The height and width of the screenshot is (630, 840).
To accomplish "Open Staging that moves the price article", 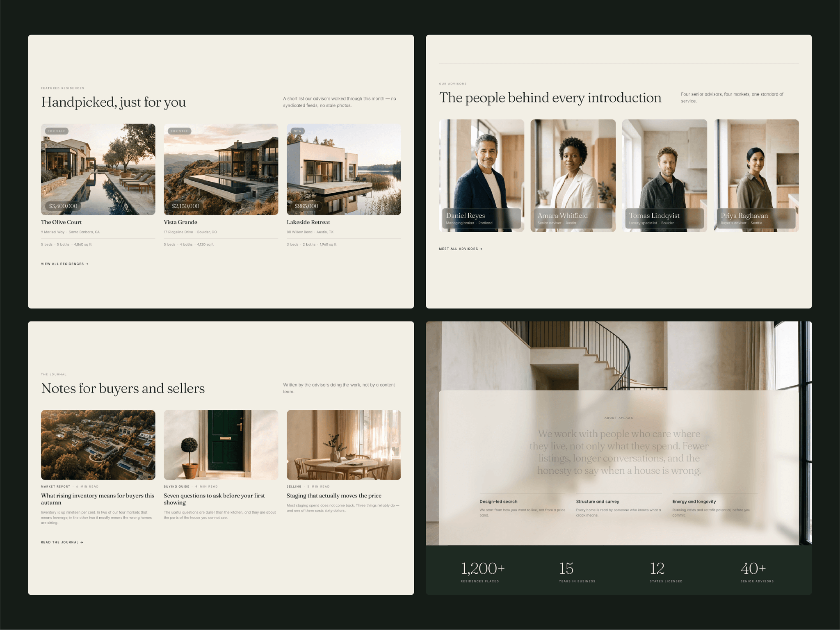I will pos(334,496).
